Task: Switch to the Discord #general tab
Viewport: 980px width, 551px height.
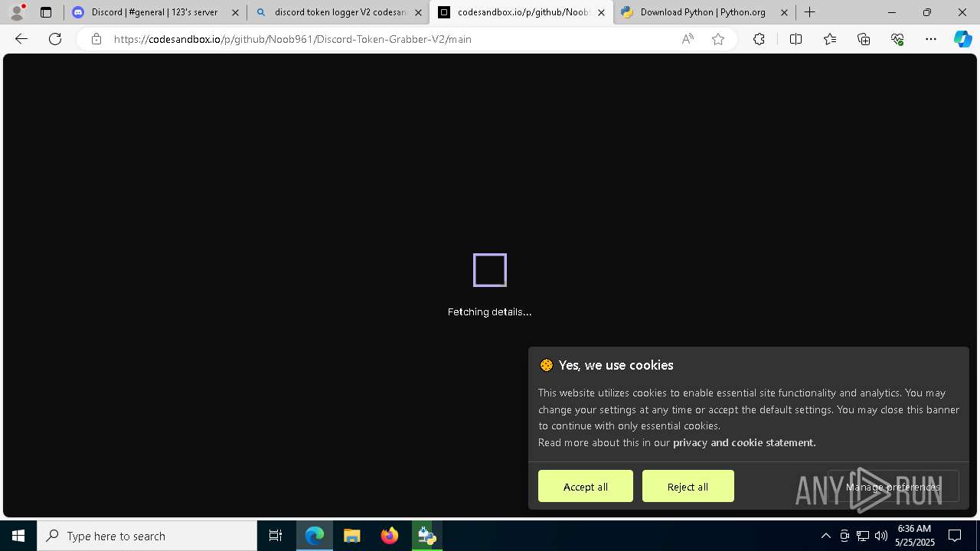Action: pos(155,12)
